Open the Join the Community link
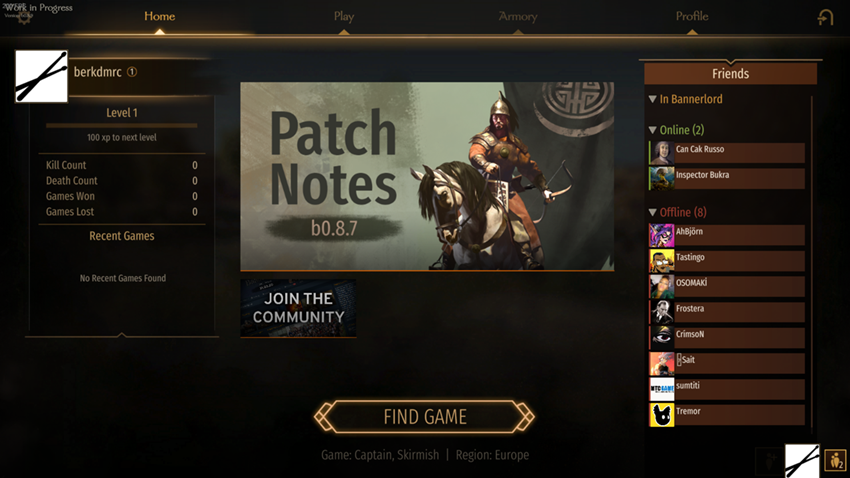The image size is (850, 478). pos(298,308)
